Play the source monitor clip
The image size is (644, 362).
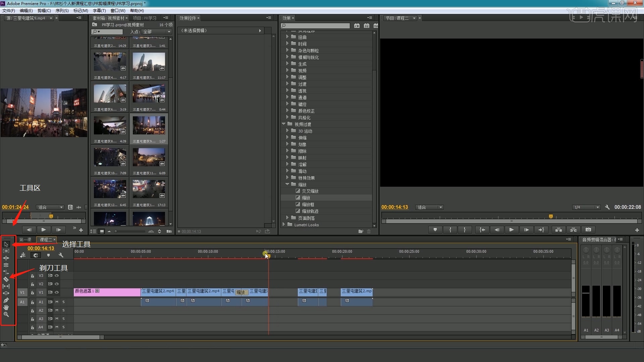(x=44, y=230)
